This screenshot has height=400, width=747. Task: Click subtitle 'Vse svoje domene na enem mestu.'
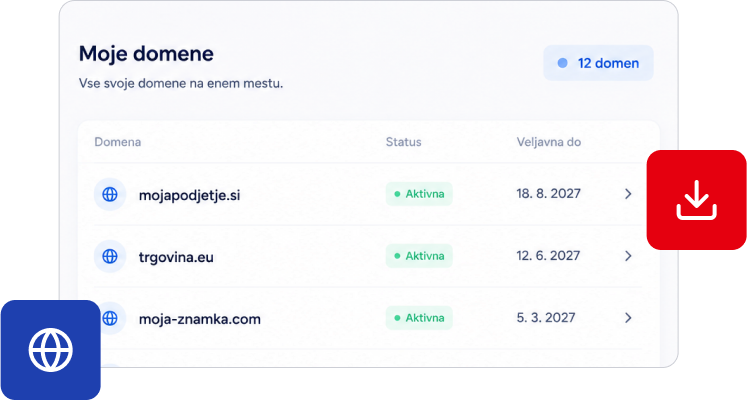point(181,83)
